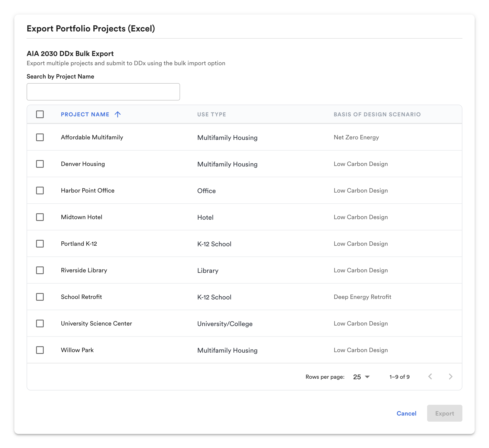Click the Deep Energy Retrofit scenario cell
Viewport: 489px width, 448px height.
[362, 297]
